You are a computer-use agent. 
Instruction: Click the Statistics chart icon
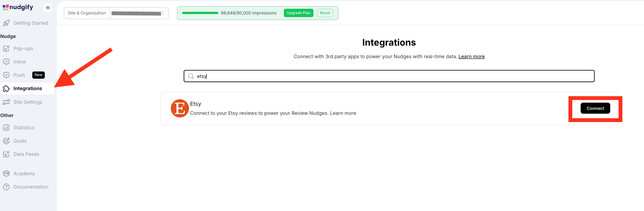(6, 128)
